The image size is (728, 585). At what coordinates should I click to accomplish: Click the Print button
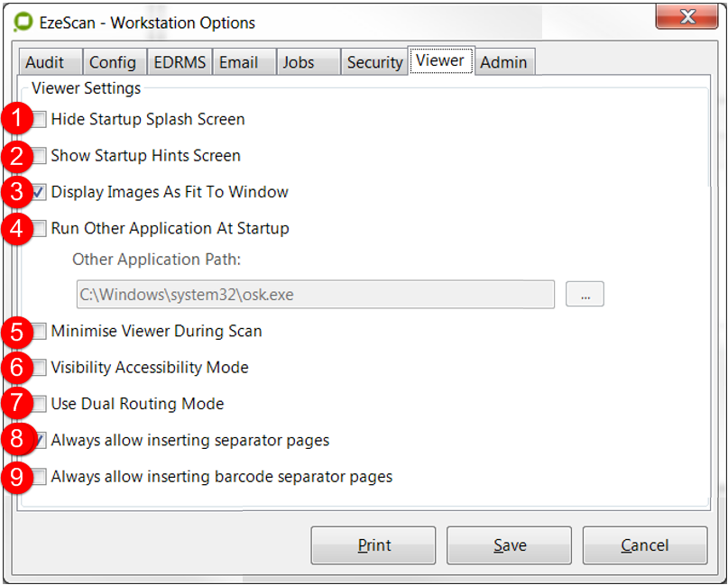pyautogui.click(x=373, y=545)
